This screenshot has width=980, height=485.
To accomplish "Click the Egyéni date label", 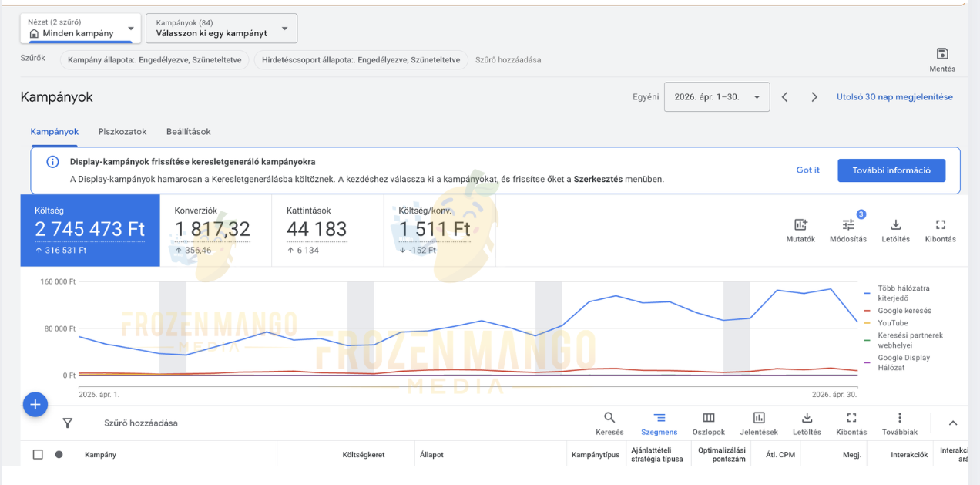I will [x=646, y=97].
